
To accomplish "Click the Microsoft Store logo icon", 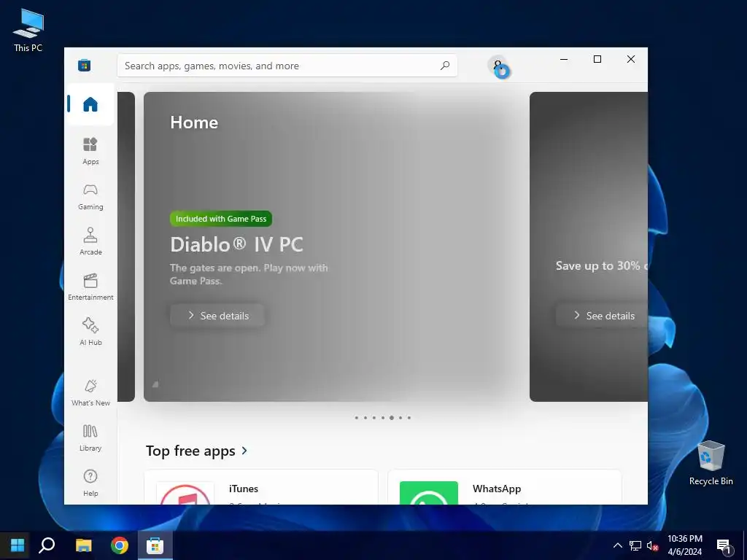I will pyautogui.click(x=85, y=65).
